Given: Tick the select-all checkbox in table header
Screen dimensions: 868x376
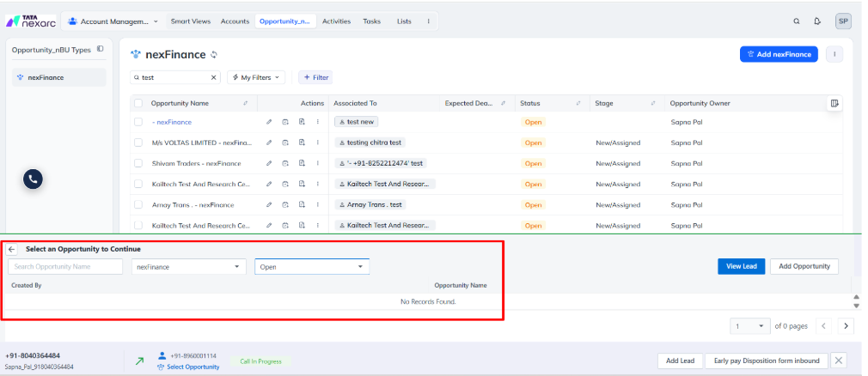Looking at the screenshot, I should point(138,103).
